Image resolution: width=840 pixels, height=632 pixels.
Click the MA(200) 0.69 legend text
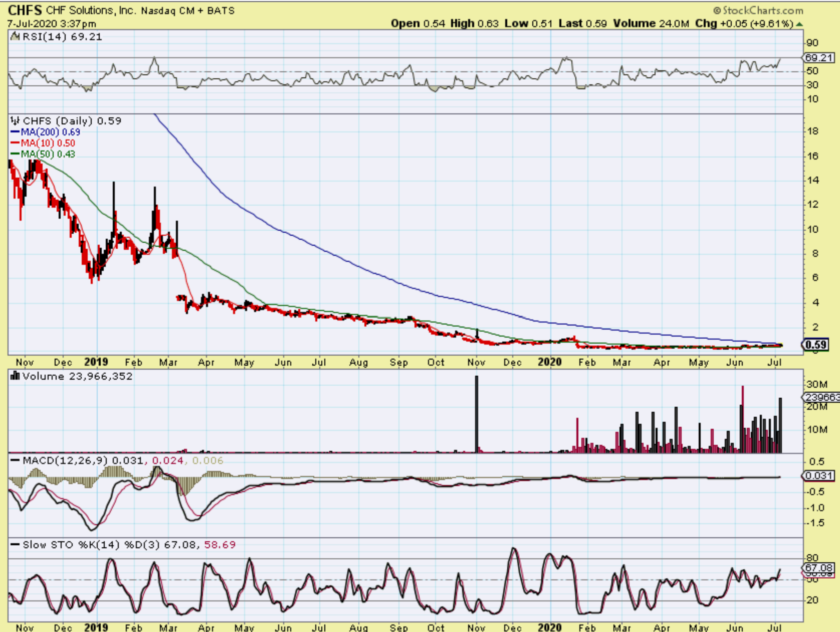[x=51, y=132]
